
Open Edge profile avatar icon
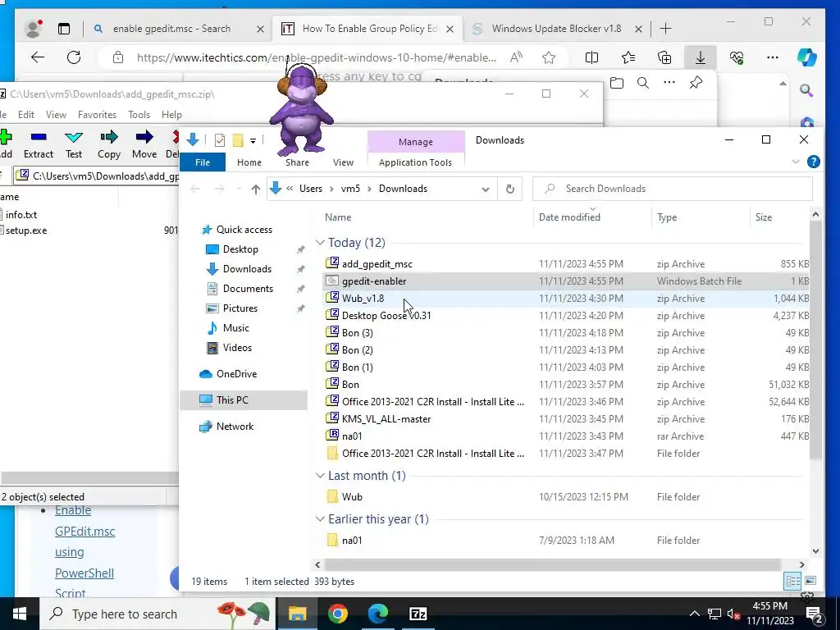point(33,29)
